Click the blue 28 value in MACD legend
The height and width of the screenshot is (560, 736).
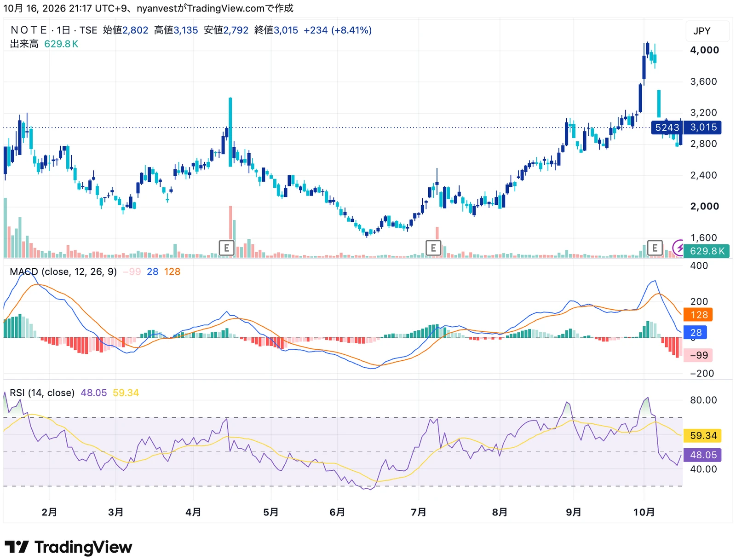pyautogui.click(x=153, y=272)
